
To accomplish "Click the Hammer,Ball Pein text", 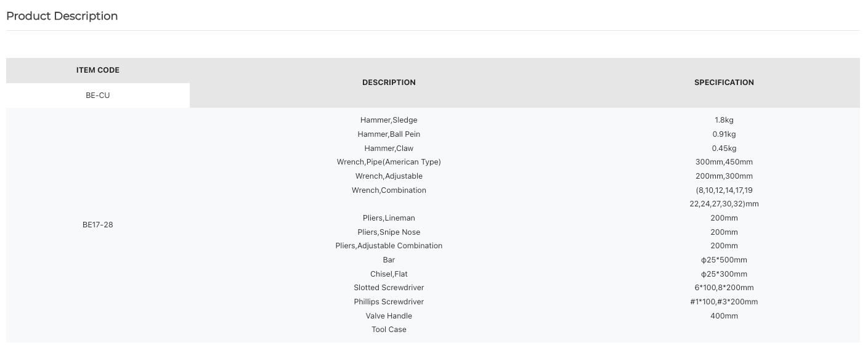I will click(x=389, y=134).
